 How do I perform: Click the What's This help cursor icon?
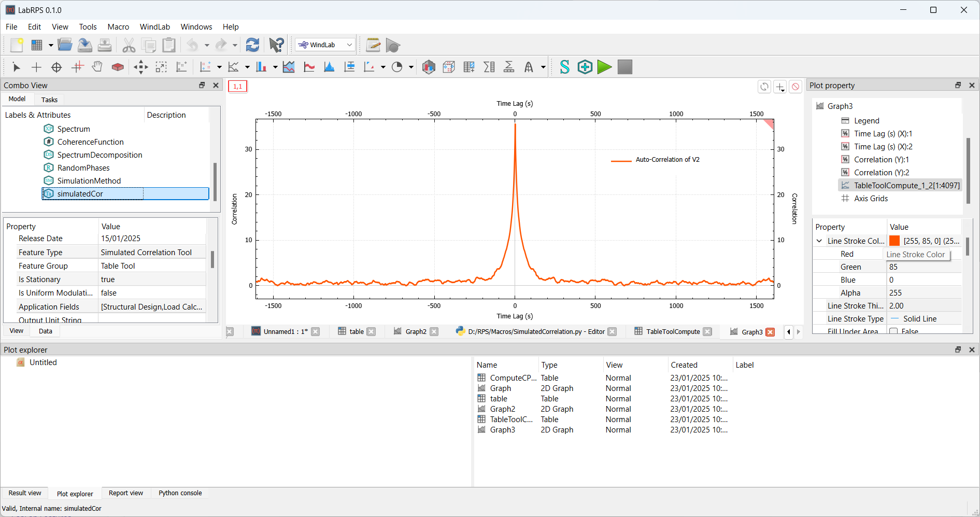(276, 45)
